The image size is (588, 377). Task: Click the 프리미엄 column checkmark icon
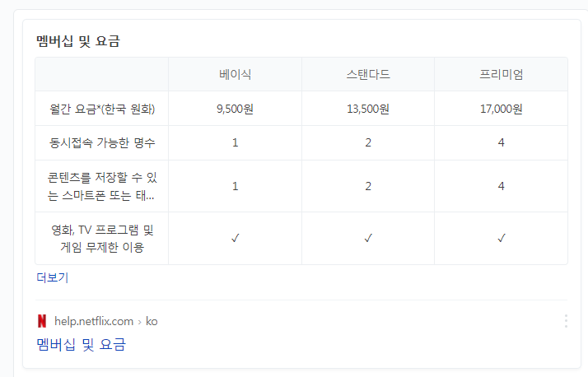(502, 238)
